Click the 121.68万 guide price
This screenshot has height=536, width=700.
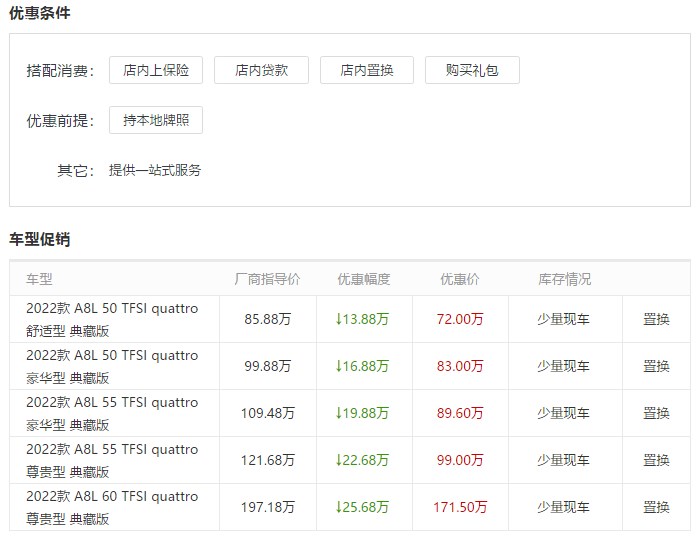(267, 460)
